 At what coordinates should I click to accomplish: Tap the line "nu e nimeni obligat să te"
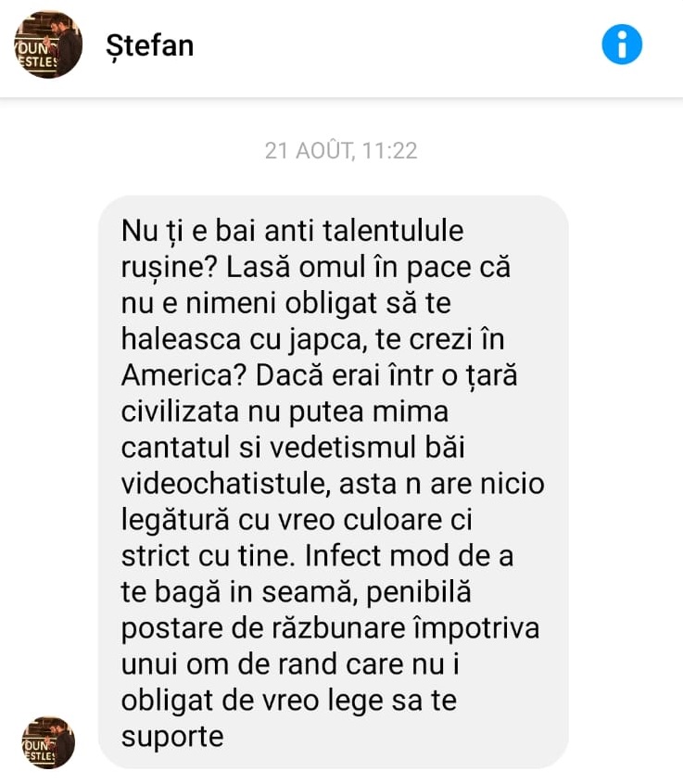pos(286,303)
